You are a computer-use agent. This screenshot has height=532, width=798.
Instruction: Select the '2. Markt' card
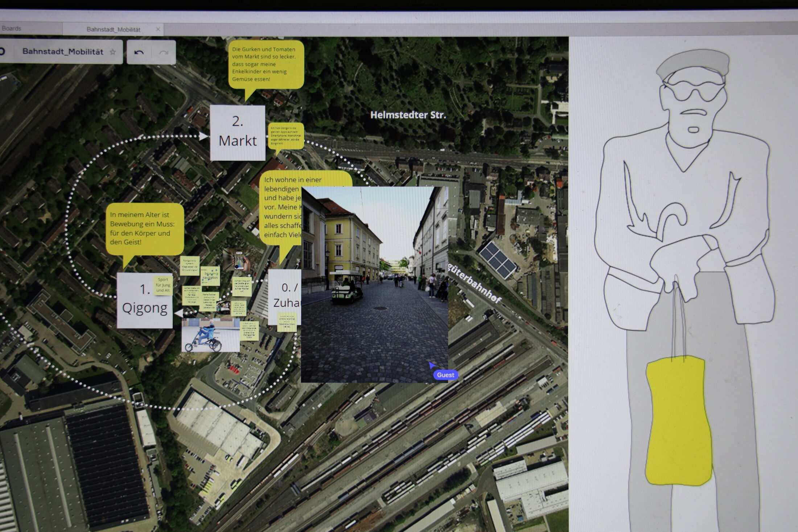point(238,133)
